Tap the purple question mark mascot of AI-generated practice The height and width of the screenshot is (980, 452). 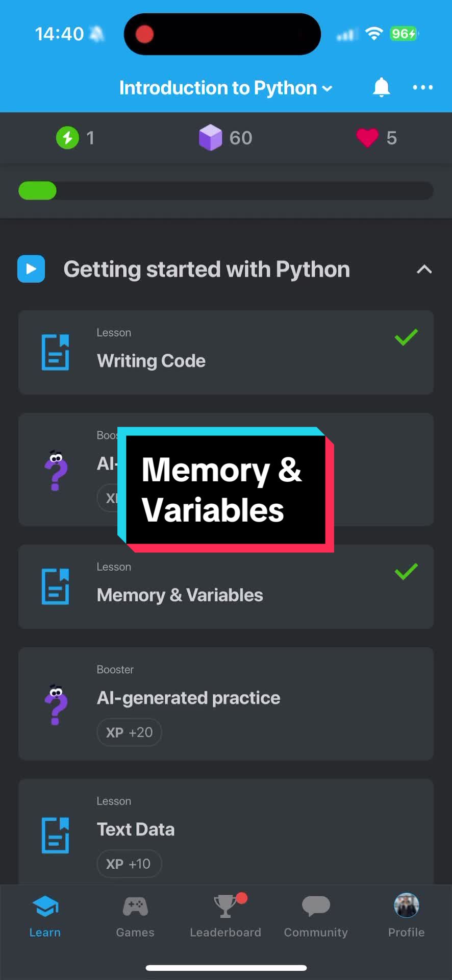pyautogui.click(x=56, y=704)
